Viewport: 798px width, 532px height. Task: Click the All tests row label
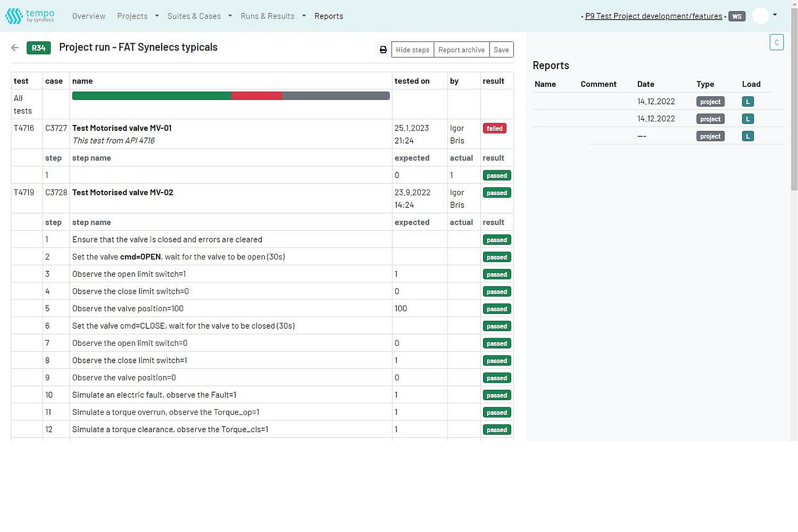pos(23,104)
